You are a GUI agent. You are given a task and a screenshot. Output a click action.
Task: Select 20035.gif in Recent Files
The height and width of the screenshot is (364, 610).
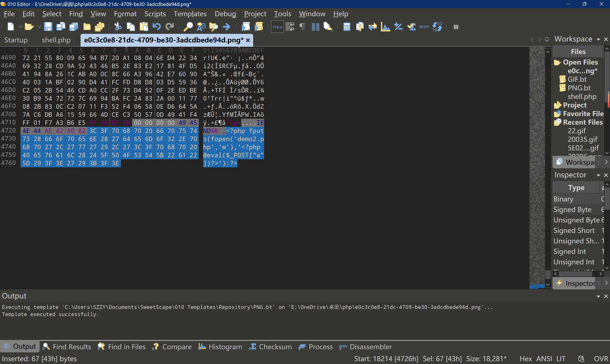[582, 139]
